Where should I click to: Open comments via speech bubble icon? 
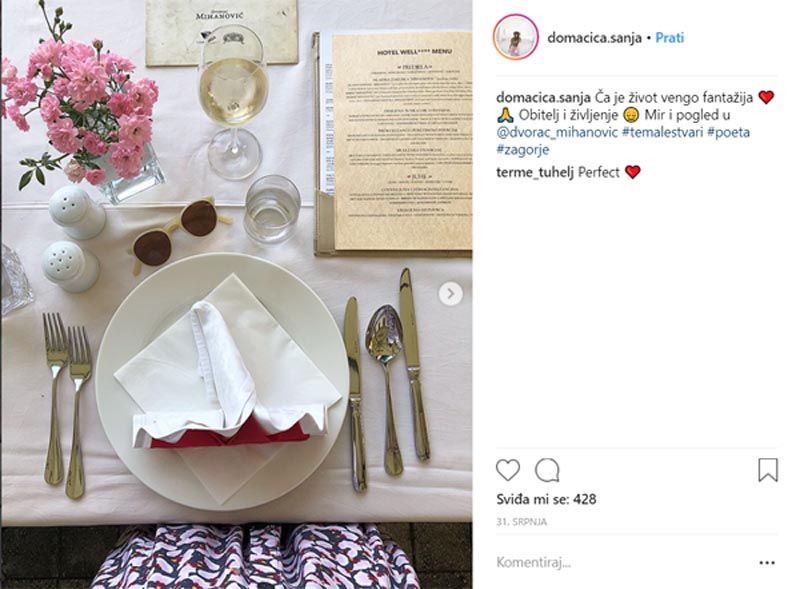[547, 470]
